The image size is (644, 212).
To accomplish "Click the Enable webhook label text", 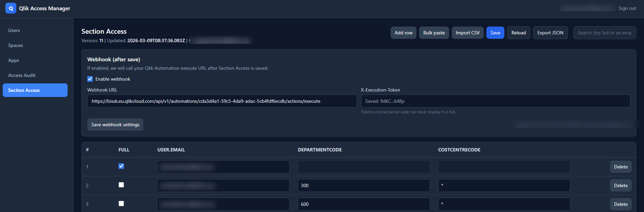I will click(113, 79).
